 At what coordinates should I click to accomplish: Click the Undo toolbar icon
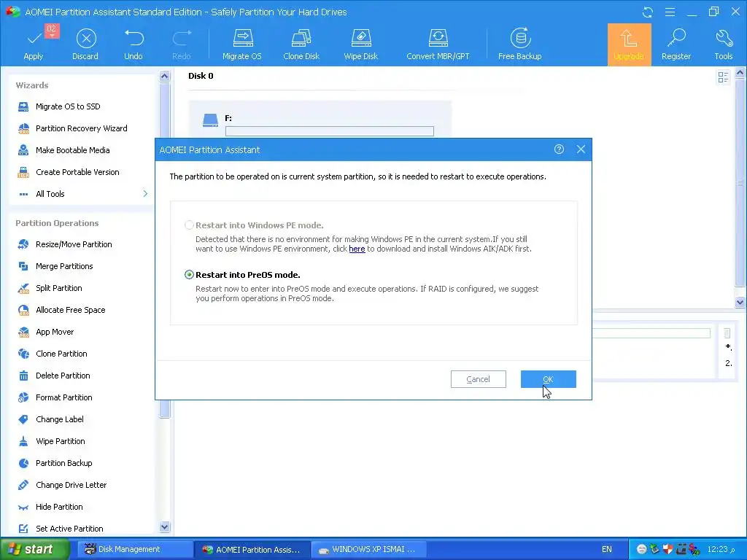(x=133, y=44)
